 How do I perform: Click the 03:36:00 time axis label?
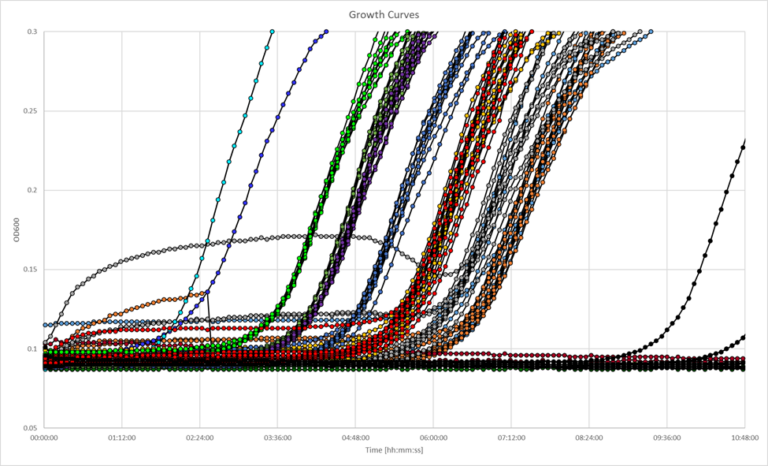[x=278, y=438]
